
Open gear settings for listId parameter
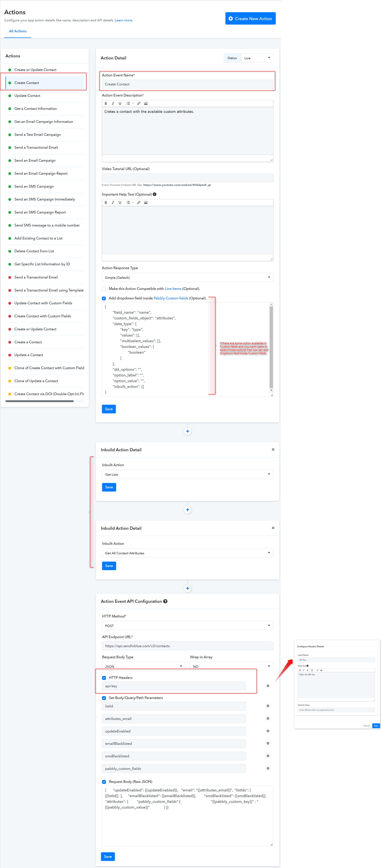click(268, 706)
